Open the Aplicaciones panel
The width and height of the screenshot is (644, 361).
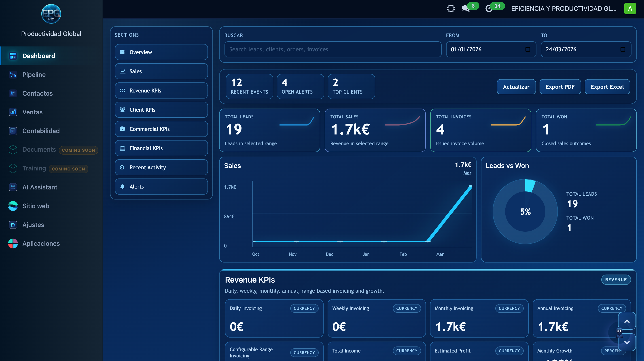(41, 243)
